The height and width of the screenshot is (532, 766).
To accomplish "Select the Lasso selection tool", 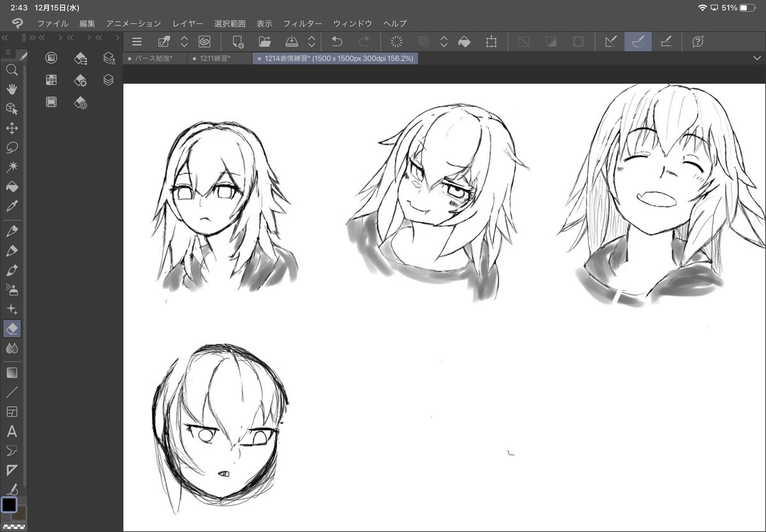I will (x=11, y=147).
